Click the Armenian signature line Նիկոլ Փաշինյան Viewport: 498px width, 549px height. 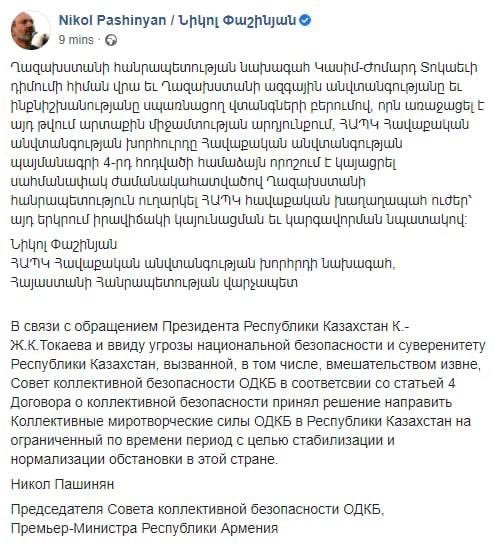coord(64,245)
